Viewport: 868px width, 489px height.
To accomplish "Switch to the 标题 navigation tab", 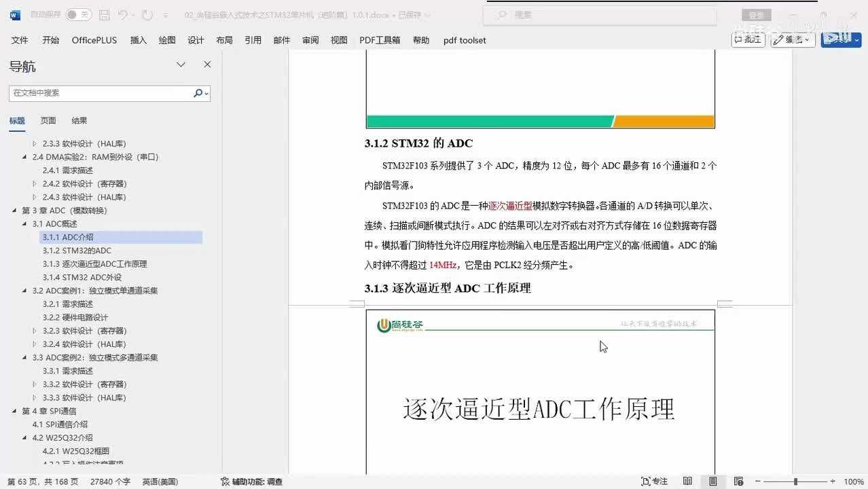I will (17, 121).
